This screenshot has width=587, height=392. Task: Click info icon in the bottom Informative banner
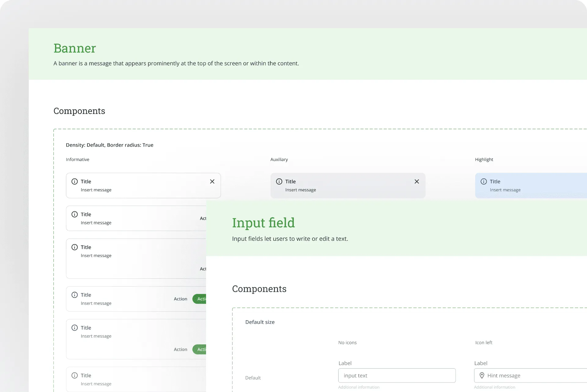click(75, 376)
